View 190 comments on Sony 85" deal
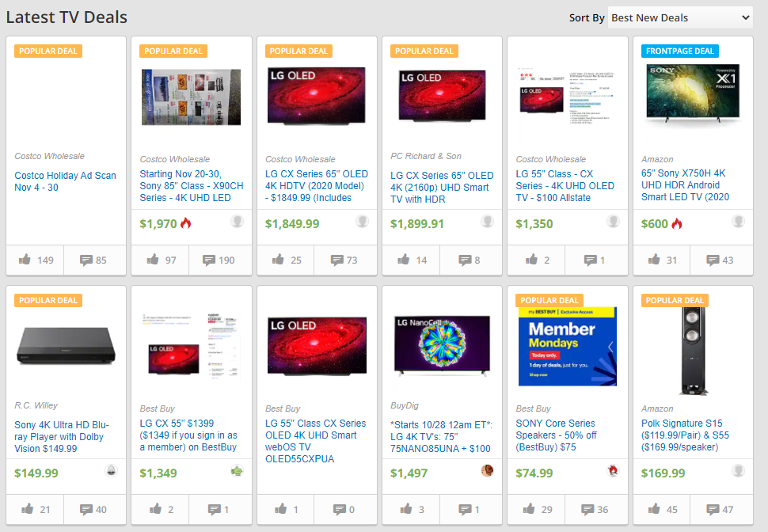Screen dimensions: 768x532 click(x=220, y=260)
